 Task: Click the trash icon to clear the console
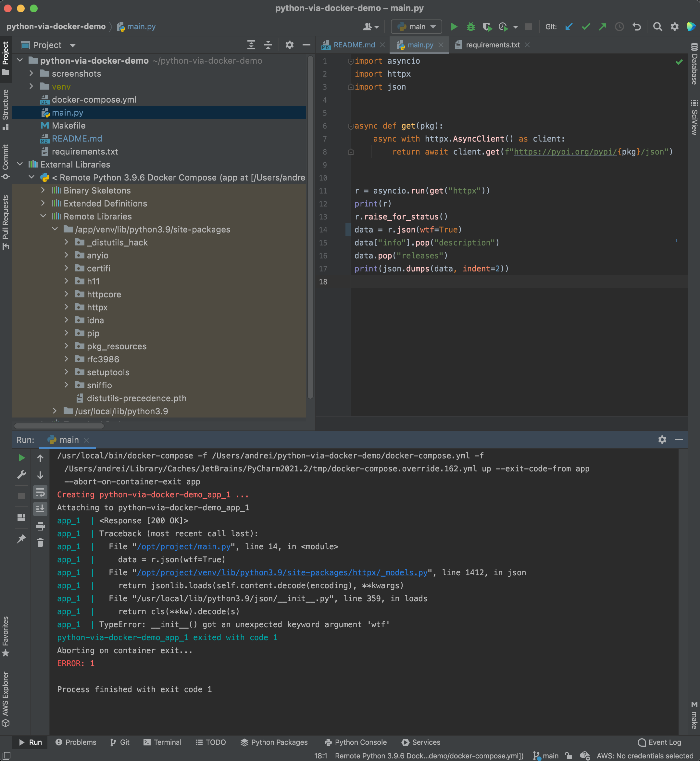pyautogui.click(x=40, y=543)
